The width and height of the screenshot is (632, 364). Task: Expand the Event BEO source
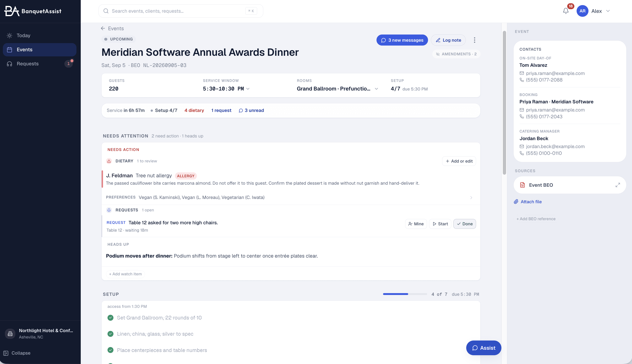pos(617,185)
